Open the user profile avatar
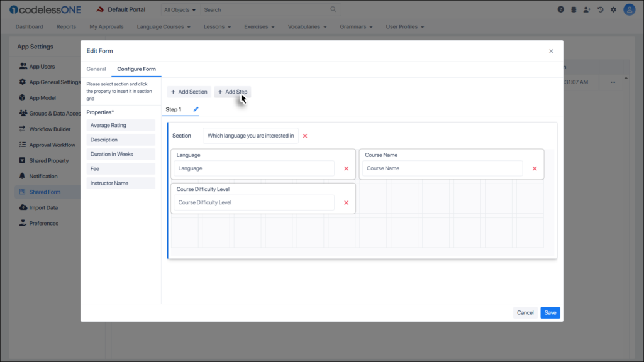 coord(629,9)
